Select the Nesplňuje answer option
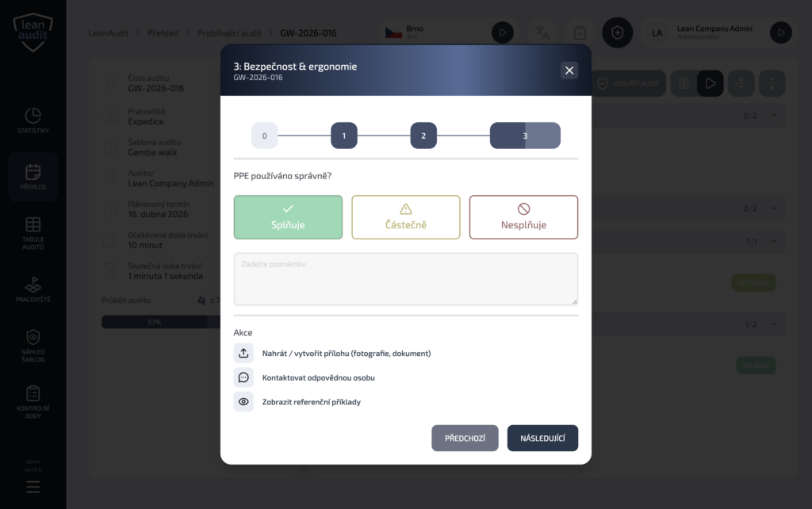Screen dimensions: 812x509 523,217
